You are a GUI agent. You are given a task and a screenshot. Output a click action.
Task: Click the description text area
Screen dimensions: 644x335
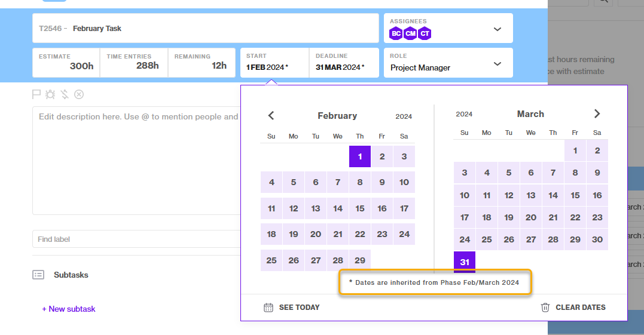136,160
